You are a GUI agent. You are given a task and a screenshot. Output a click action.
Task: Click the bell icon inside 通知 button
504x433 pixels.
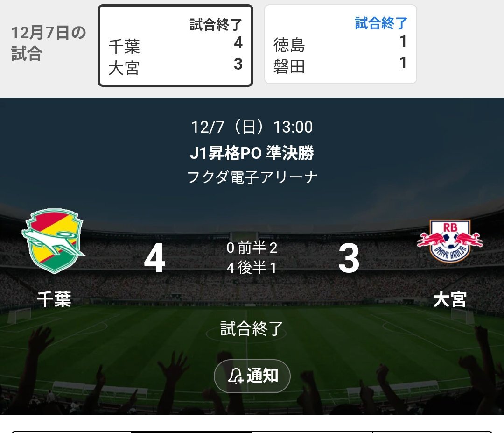235,376
